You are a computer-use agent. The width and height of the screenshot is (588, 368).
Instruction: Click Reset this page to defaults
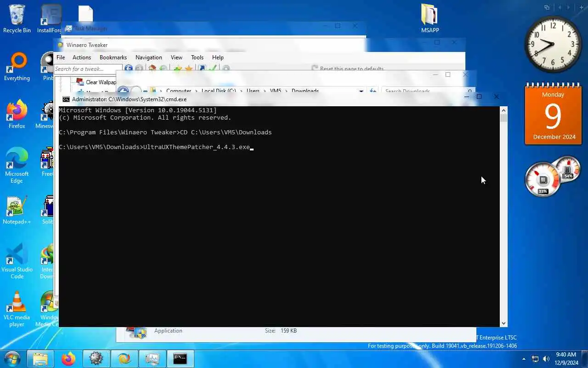348,69
